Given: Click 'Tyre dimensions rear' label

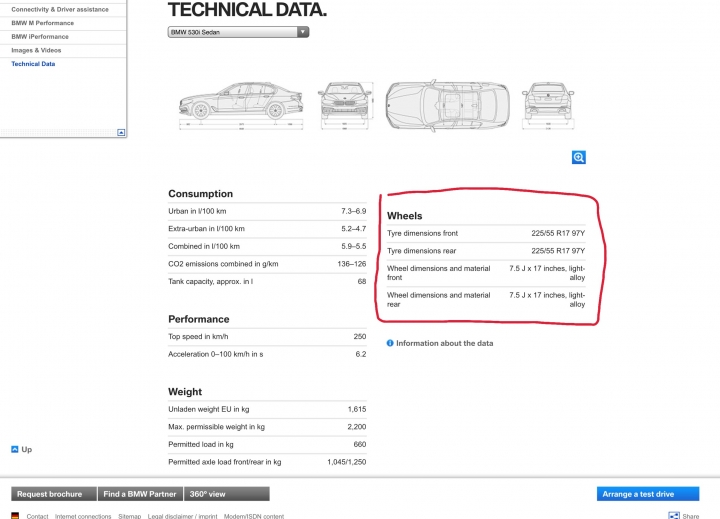Looking at the screenshot, I should 422,251.
